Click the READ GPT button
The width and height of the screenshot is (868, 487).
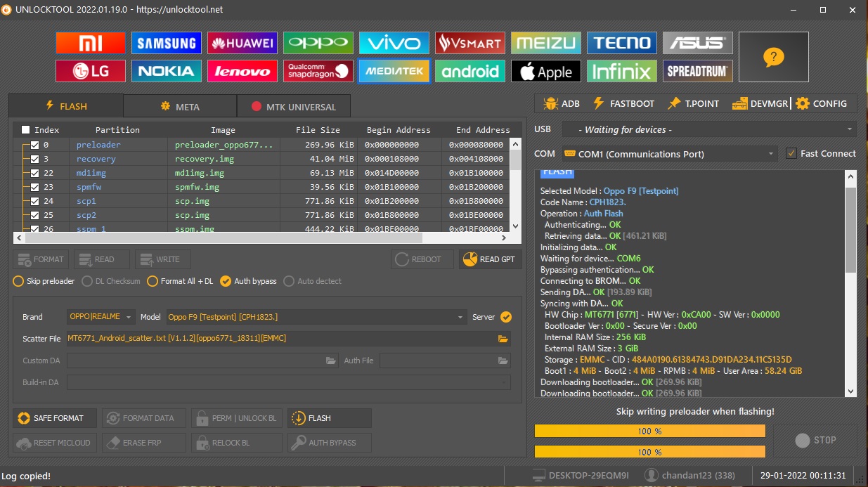tap(490, 259)
